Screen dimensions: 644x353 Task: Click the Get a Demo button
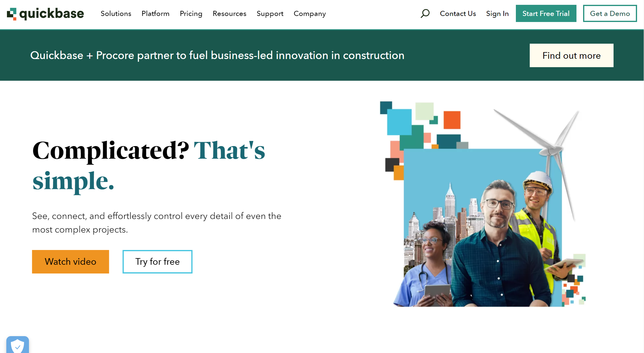(610, 14)
